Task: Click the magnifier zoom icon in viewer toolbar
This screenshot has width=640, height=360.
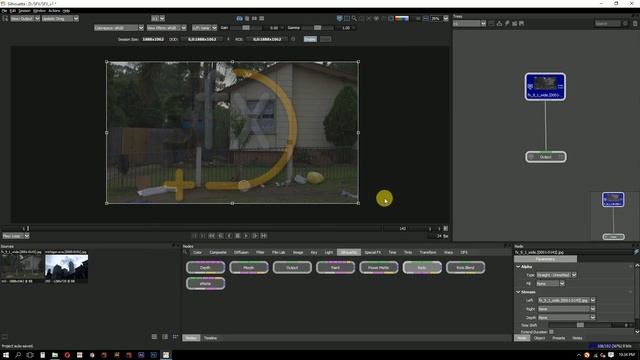Action: [x=354, y=18]
